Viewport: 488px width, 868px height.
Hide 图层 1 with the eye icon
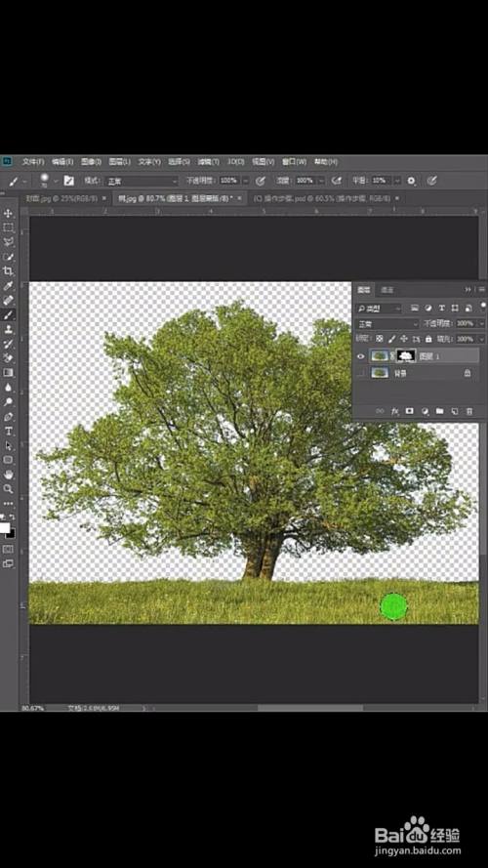click(361, 356)
